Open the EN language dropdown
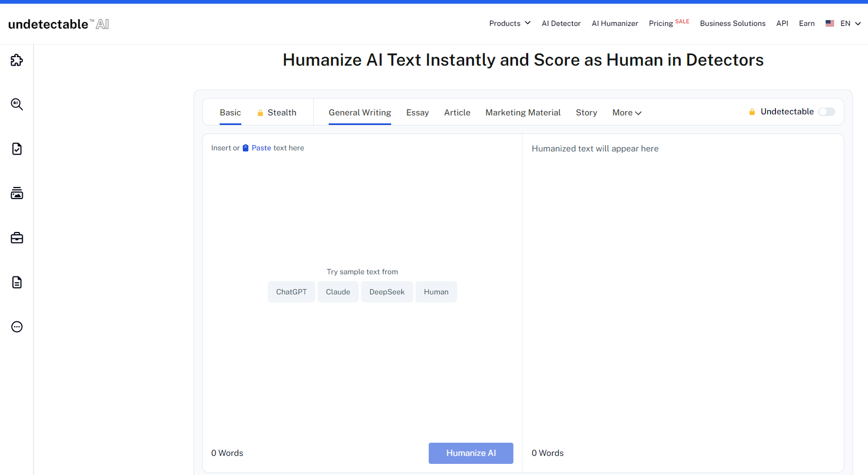The width and height of the screenshot is (868, 475). pos(851,23)
